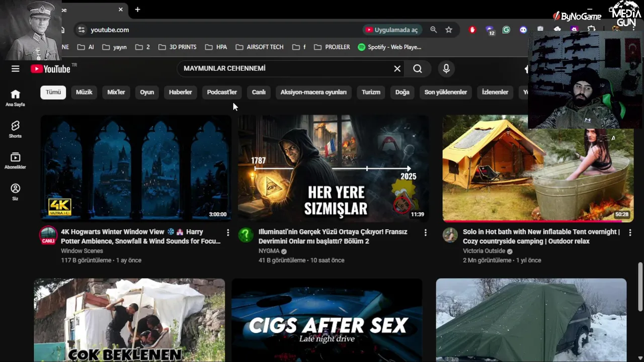
Task: Visit the Victoria Outside channel name
Action: (484, 251)
